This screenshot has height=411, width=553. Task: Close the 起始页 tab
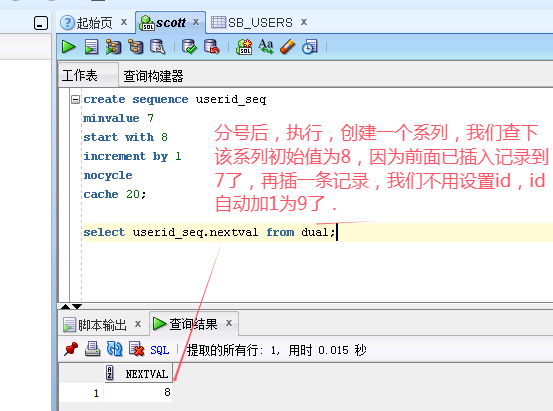[x=124, y=22]
